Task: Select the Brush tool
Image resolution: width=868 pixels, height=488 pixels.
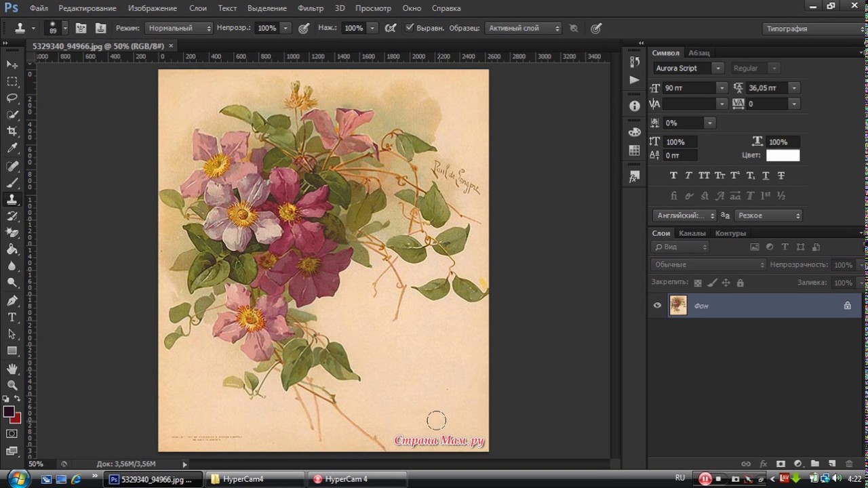Action: tap(12, 183)
